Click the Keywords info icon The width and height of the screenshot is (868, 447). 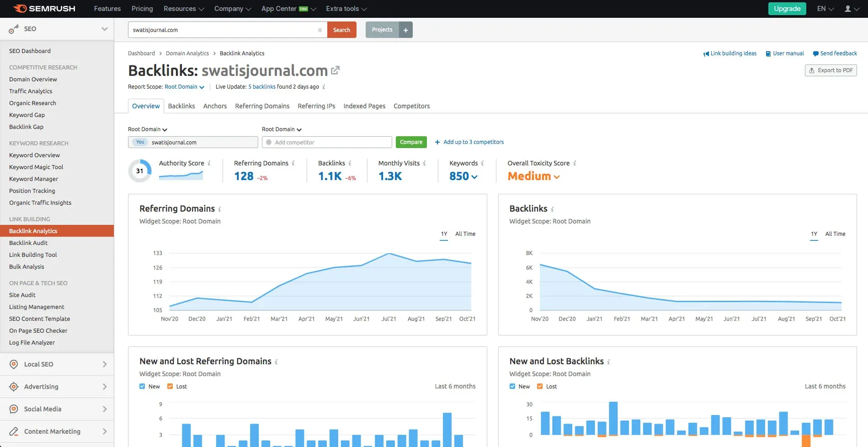coord(482,163)
